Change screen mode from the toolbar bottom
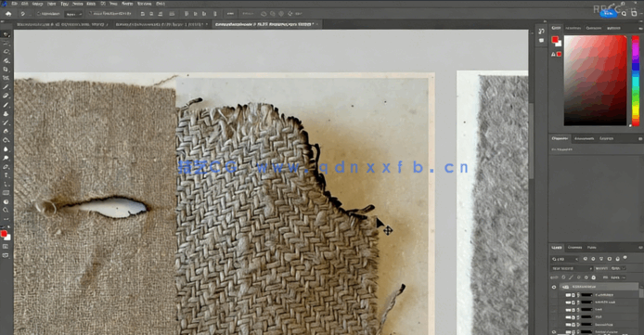The image size is (644, 335). coord(6,255)
